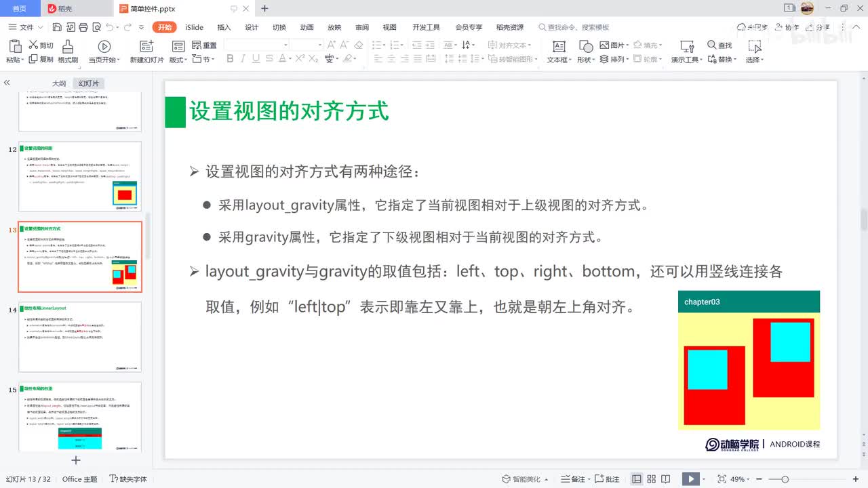Switch to the Outline (大纲) pane tab
The width and height of the screenshot is (868, 488).
point(59,83)
